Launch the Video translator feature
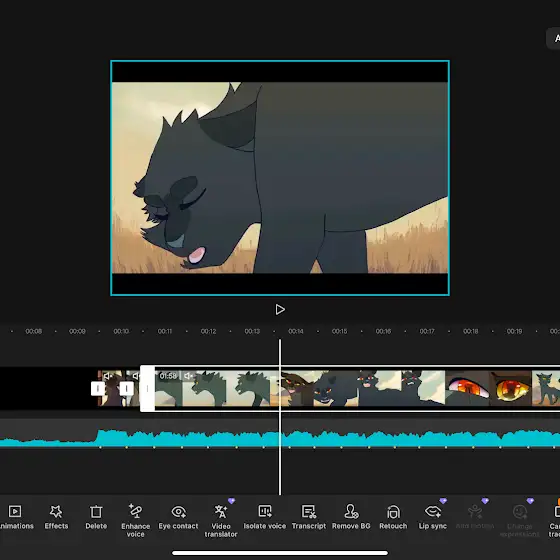560x560 pixels. point(221,520)
